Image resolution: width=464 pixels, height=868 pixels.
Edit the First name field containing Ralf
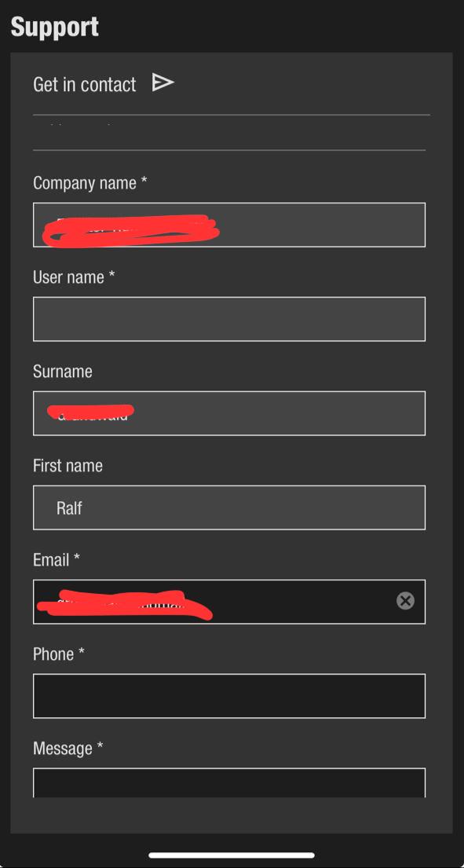tap(229, 507)
